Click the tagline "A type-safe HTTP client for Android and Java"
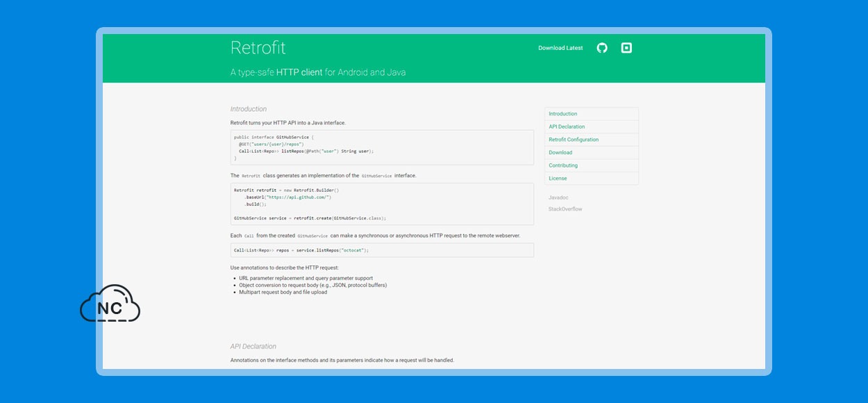The image size is (868, 403). (318, 72)
